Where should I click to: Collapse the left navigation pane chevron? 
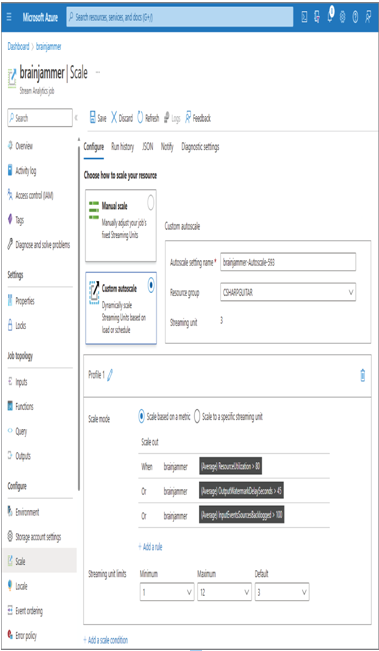tap(76, 118)
